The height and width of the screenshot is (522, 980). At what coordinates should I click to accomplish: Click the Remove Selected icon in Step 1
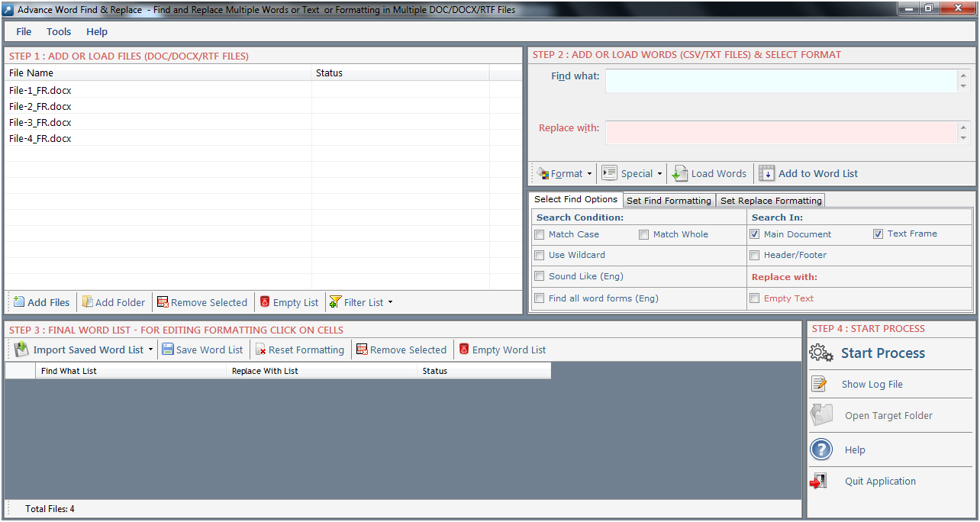click(163, 302)
